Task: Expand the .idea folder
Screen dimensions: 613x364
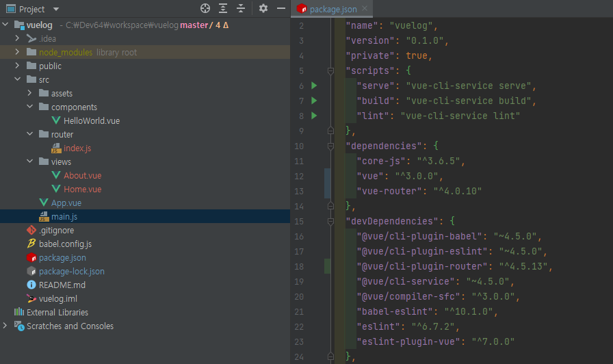Action: [x=17, y=38]
